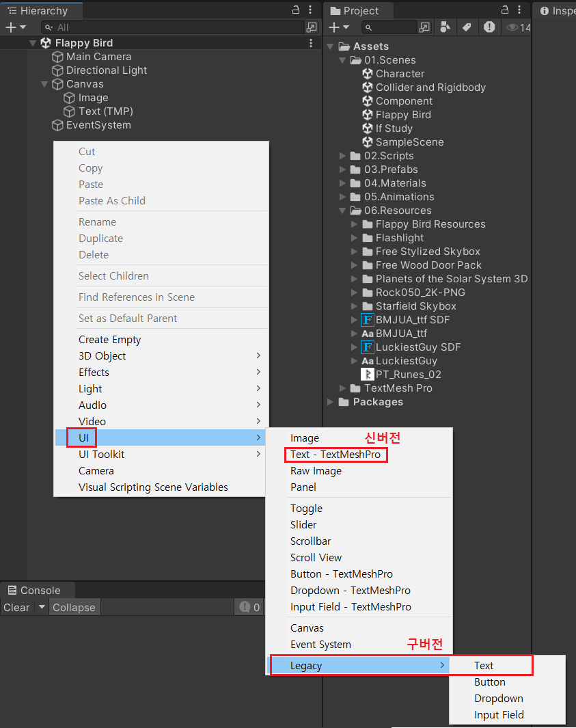Toggle Collapse in the Console

pyautogui.click(x=74, y=607)
